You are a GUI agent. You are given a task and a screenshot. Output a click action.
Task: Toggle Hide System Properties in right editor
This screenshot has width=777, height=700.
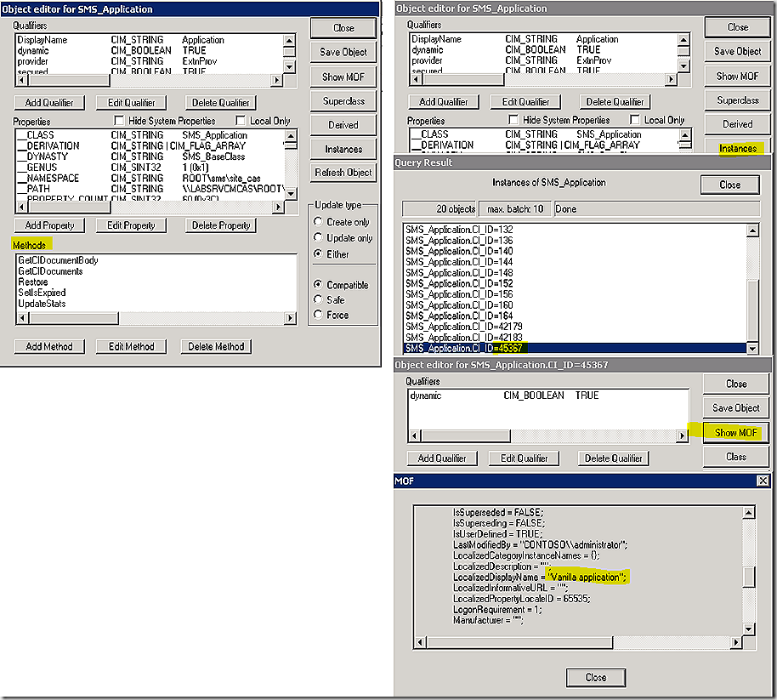coord(513,119)
